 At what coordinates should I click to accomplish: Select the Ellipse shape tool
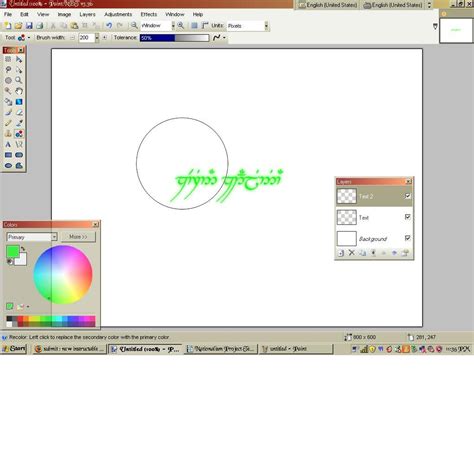[x=8, y=165]
